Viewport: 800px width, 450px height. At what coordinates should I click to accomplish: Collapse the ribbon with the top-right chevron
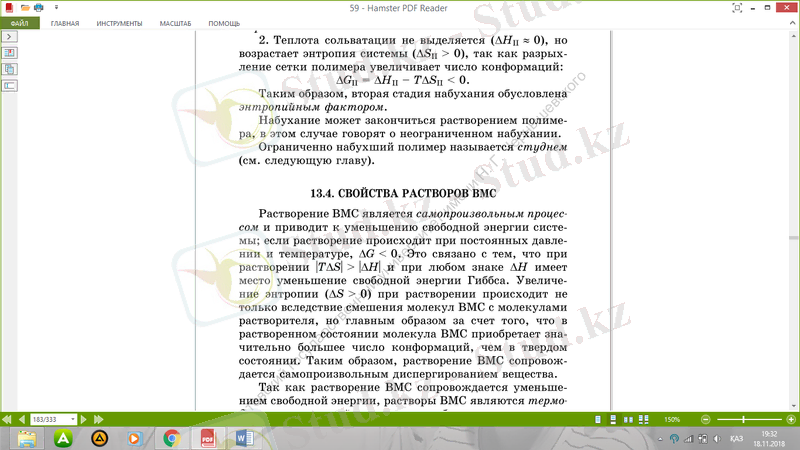point(792,23)
